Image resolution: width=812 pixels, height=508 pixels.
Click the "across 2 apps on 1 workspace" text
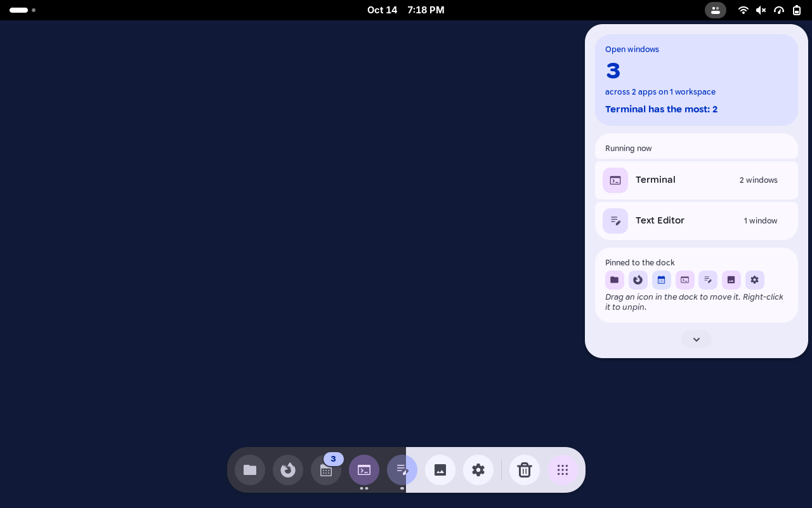click(x=660, y=92)
